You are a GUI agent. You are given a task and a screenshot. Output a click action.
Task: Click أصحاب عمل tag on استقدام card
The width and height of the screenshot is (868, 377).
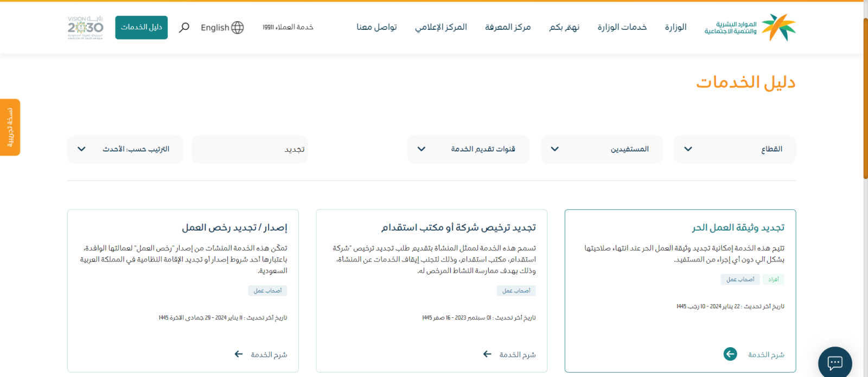pyautogui.click(x=516, y=291)
